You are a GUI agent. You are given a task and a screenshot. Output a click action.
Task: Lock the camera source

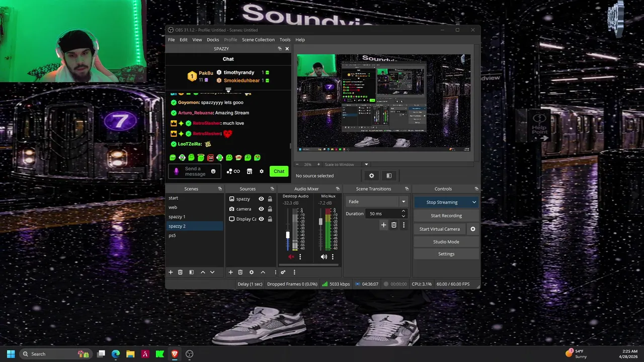[270, 209]
